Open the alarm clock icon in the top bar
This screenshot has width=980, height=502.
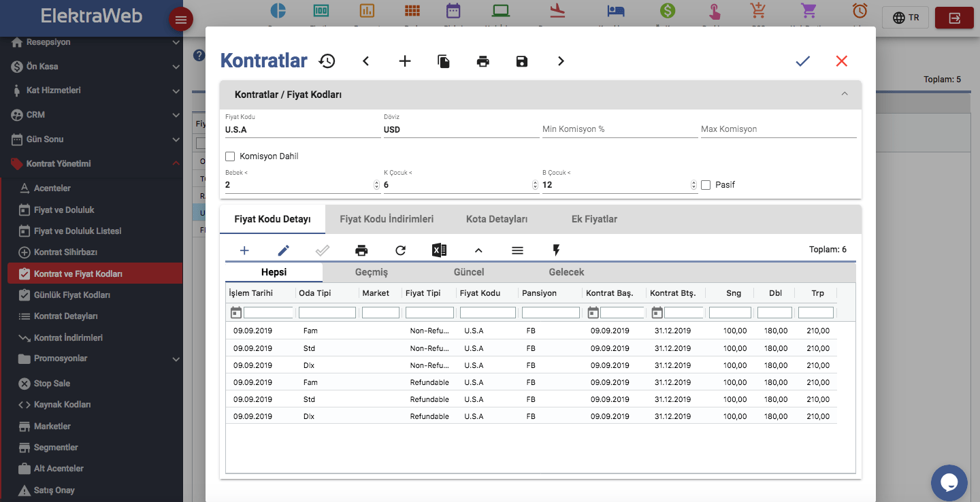tap(860, 11)
